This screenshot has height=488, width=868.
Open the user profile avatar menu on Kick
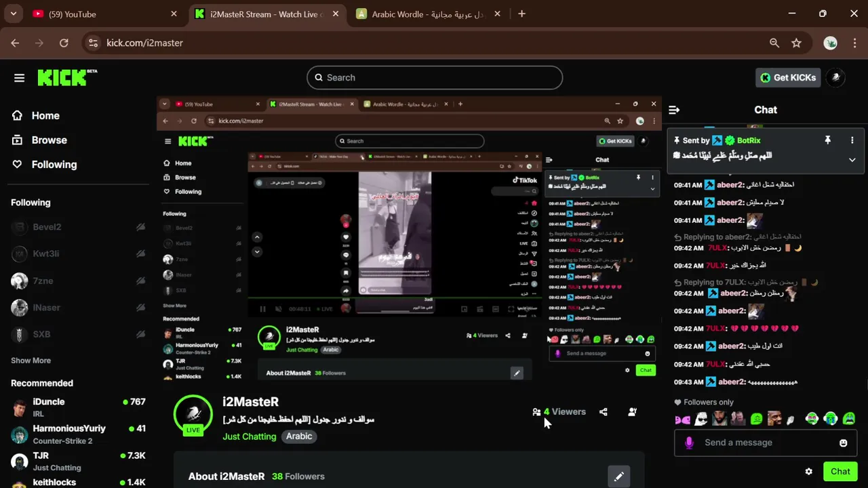click(836, 77)
